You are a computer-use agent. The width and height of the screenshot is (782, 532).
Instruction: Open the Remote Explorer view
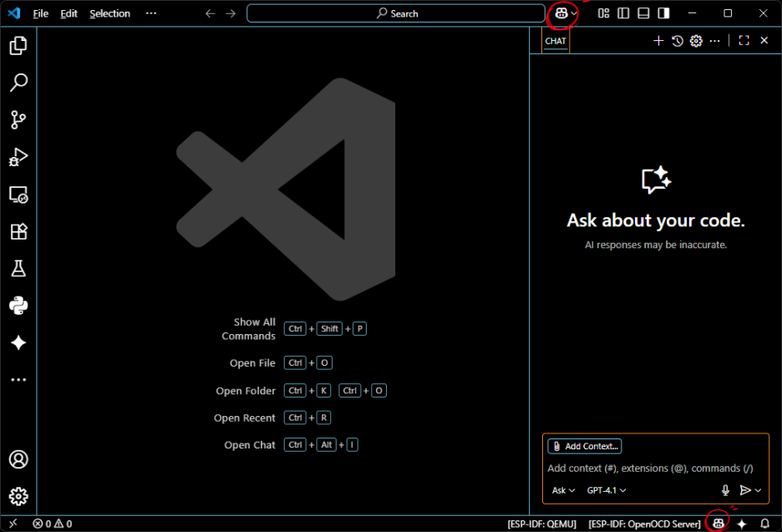tap(18, 195)
